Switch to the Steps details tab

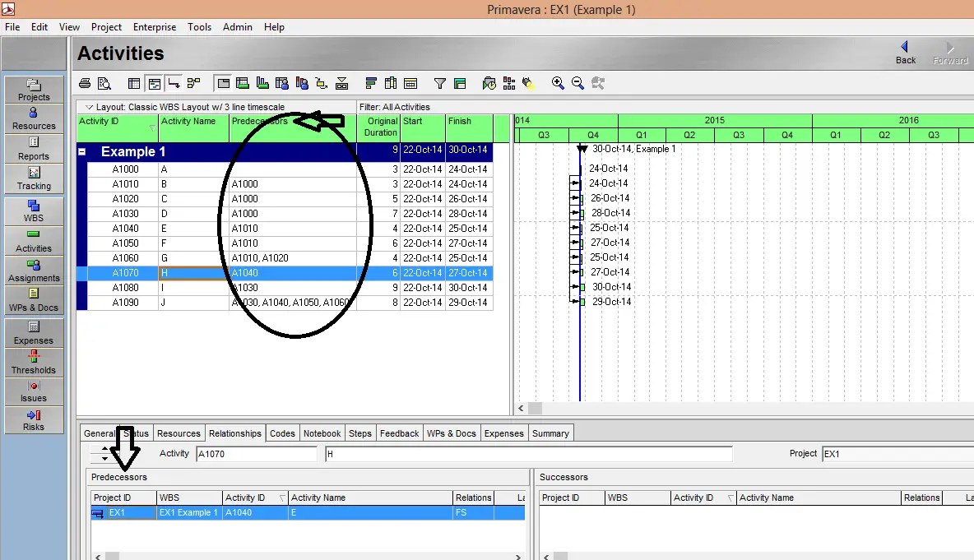click(x=360, y=433)
